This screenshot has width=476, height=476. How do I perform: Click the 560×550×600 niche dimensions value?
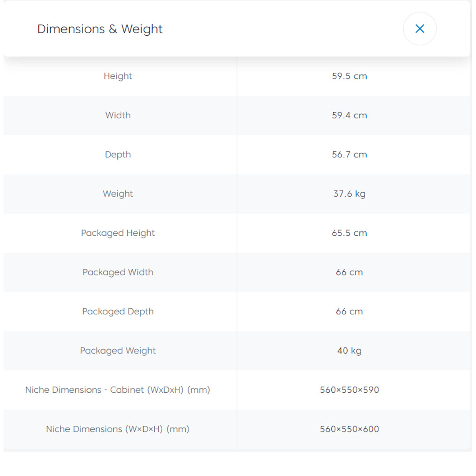coord(349,429)
